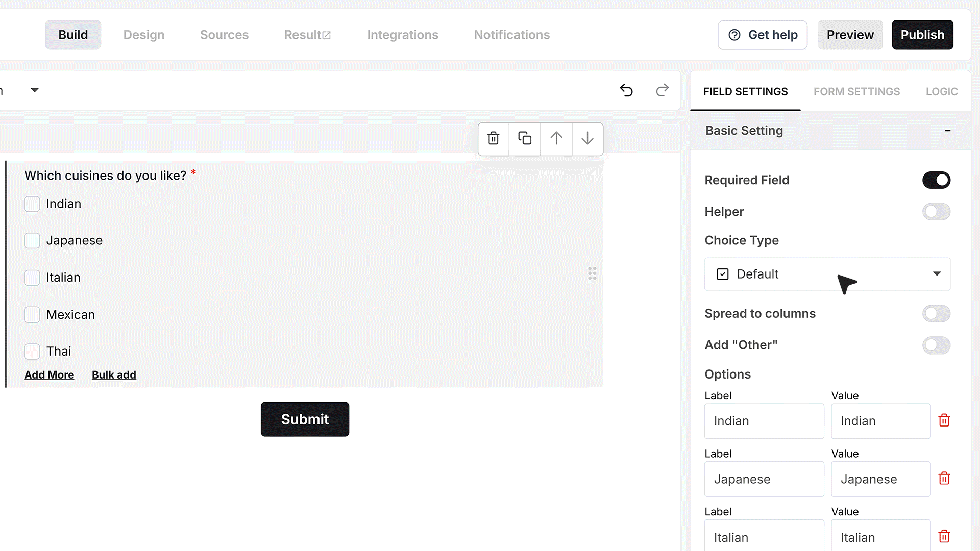The image size is (980, 551).
Task: Click the Publish button
Action: 922,35
